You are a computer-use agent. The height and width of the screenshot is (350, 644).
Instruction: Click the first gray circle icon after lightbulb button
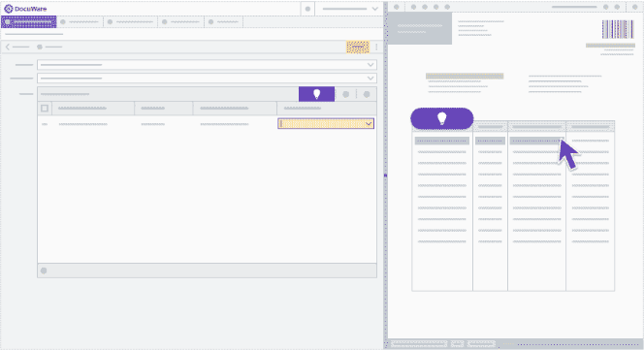[346, 94]
